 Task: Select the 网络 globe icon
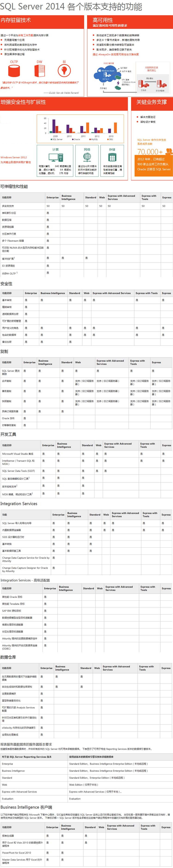pyautogui.click(x=87, y=157)
